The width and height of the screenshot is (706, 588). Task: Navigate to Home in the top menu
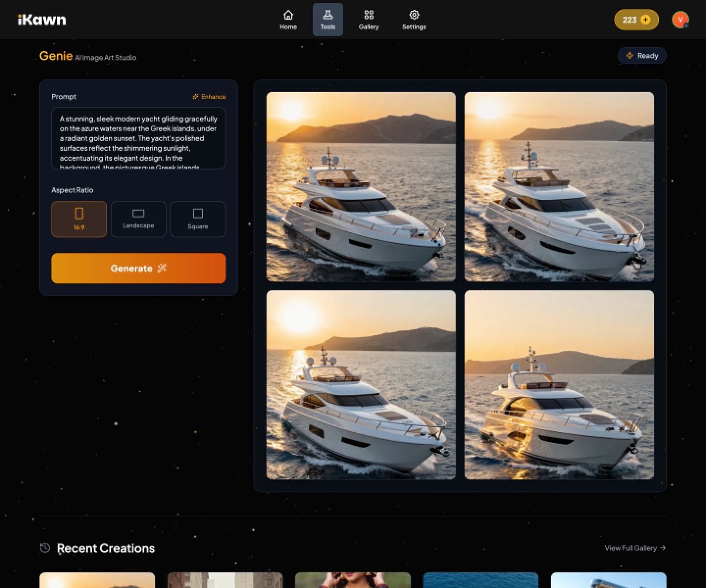[288, 20]
